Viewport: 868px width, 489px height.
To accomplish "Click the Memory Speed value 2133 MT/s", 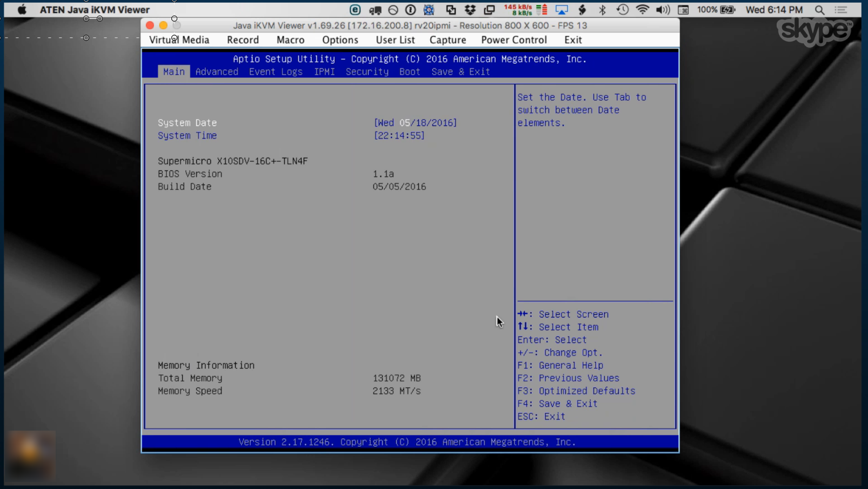I will point(396,391).
